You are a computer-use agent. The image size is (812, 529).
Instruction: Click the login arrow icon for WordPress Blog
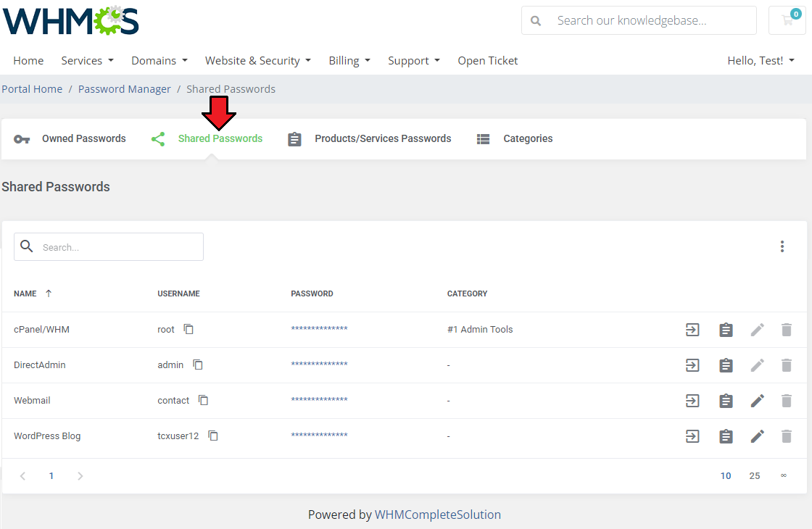click(x=692, y=436)
